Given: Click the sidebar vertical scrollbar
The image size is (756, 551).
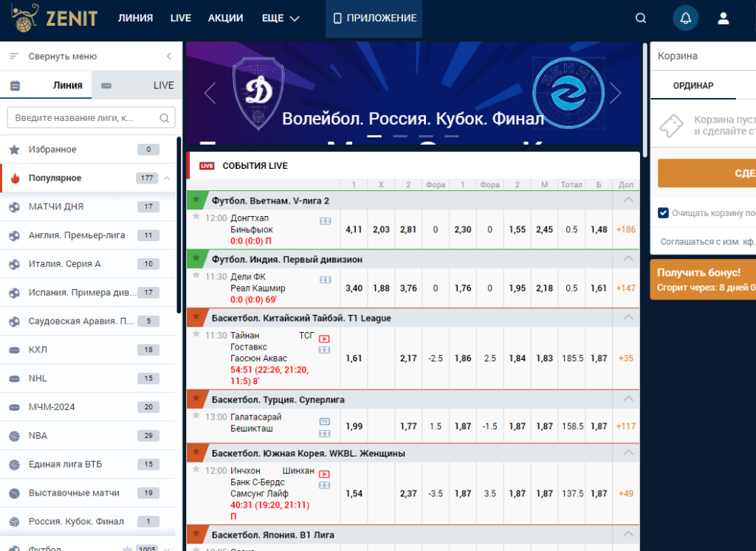Looking at the screenshot, I should tap(179, 226).
